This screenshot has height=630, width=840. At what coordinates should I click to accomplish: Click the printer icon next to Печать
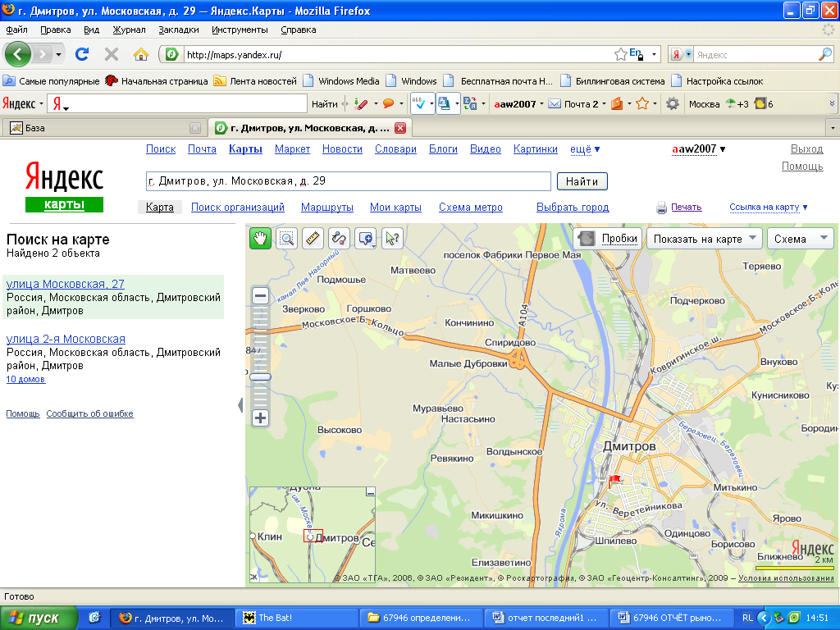(x=662, y=208)
